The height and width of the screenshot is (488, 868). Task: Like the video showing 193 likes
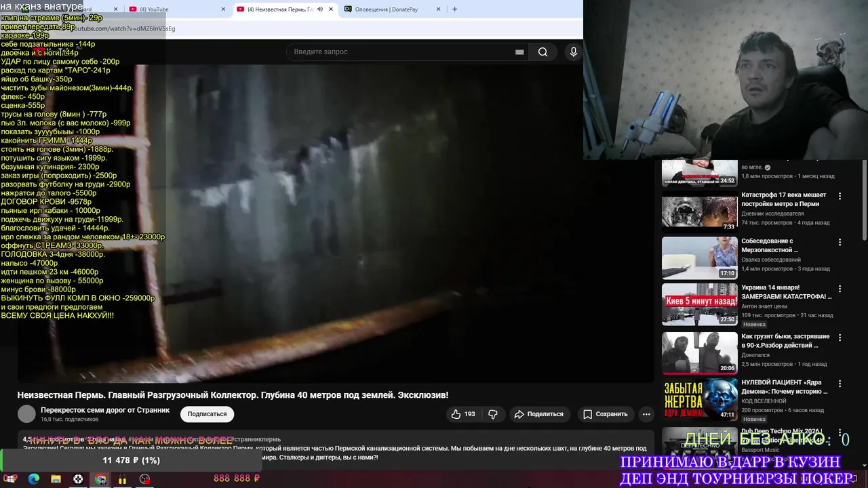464,414
